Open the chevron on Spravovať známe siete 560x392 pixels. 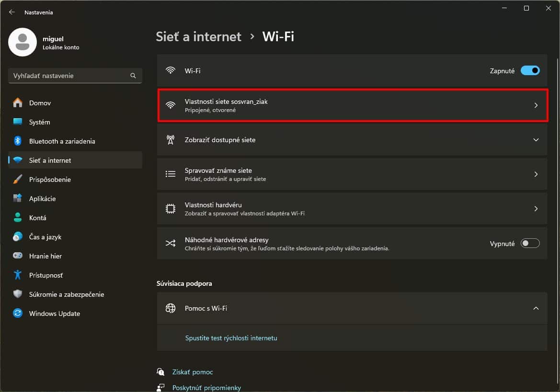[x=536, y=174]
